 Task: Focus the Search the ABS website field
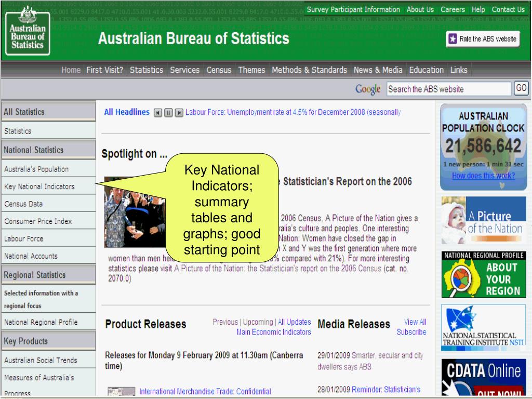pyautogui.click(x=448, y=89)
